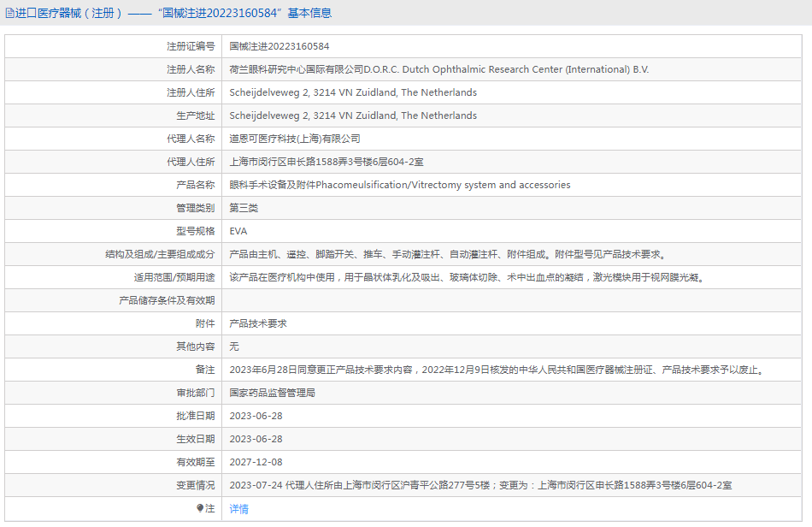This screenshot has width=812, height=527.
Task: Select management class value 第三类
Action: 244,208
